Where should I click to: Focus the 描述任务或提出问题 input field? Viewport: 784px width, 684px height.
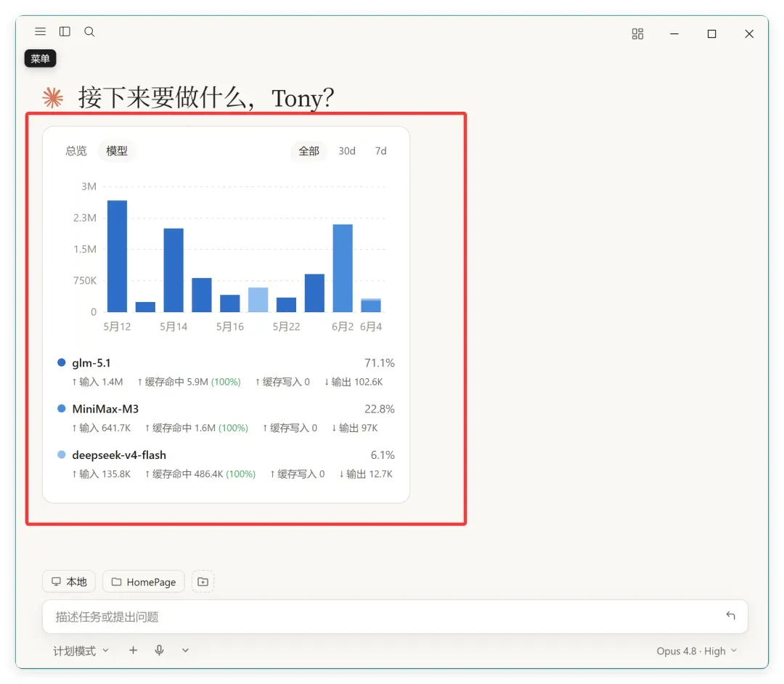pyautogui.click(x=395, y=616)
